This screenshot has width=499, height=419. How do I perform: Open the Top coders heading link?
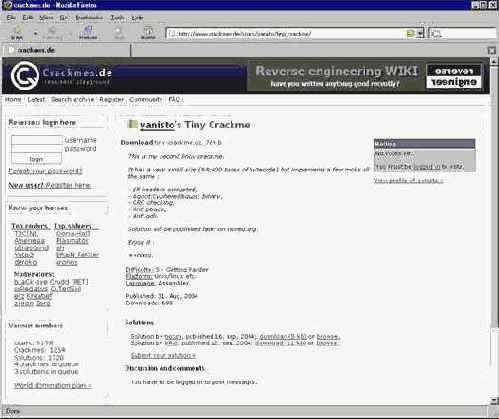(x=31, y=226)
